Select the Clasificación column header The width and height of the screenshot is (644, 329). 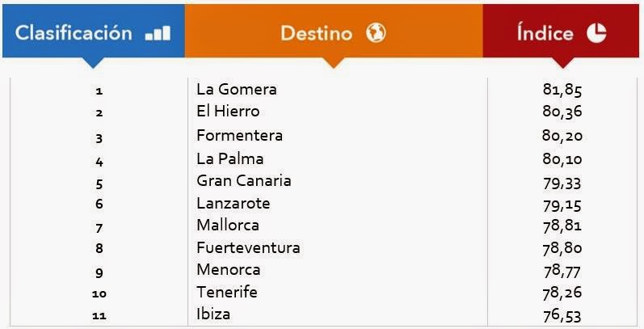pos(94,31)
